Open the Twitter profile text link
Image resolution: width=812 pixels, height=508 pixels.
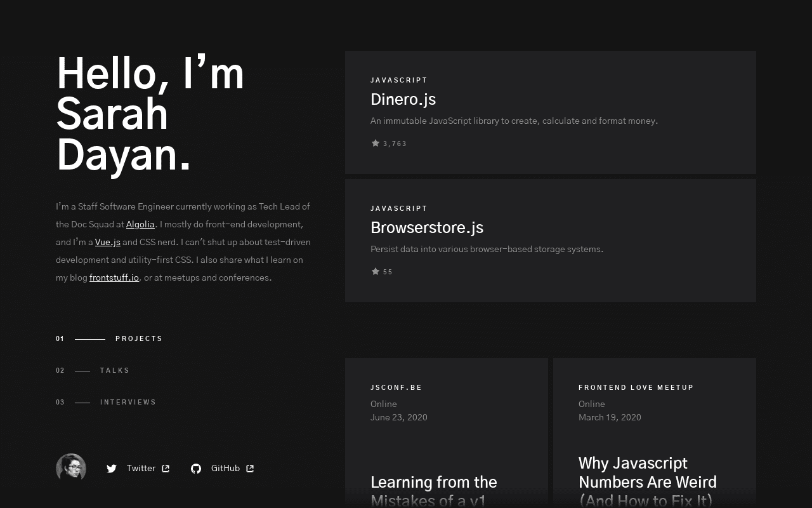[x=141, y=469]
